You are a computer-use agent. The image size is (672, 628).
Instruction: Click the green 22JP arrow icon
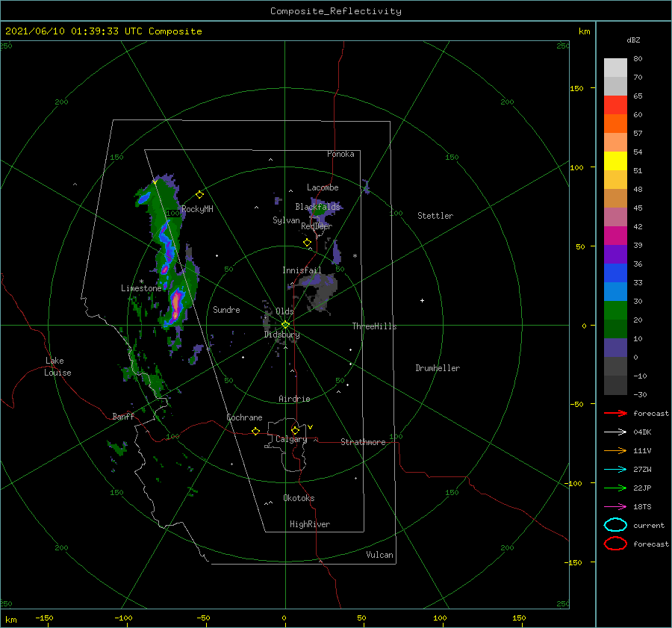pos(615,488)
